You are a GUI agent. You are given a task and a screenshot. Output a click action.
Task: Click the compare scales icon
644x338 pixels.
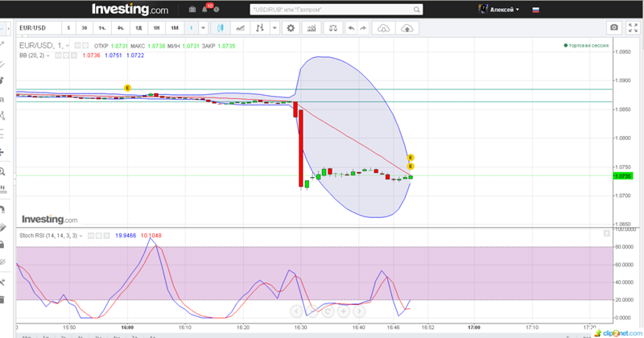tap(333, 28)
